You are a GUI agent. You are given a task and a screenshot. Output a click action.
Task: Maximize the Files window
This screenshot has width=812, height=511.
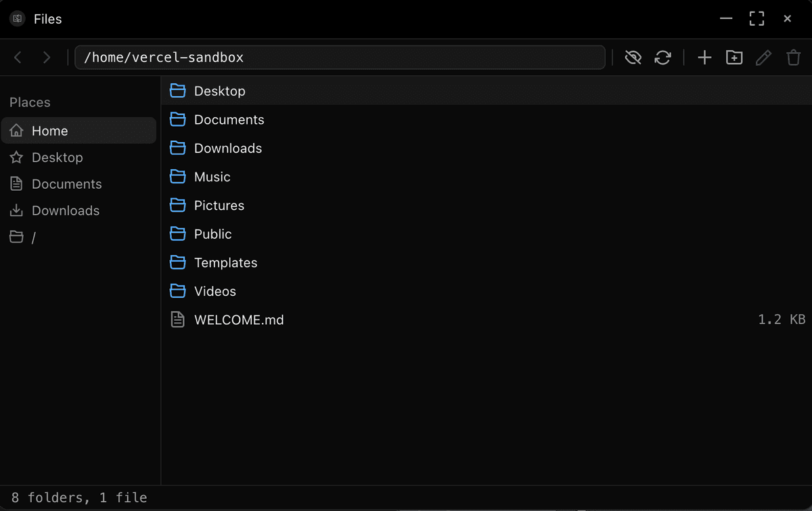[x=757, y=19]
